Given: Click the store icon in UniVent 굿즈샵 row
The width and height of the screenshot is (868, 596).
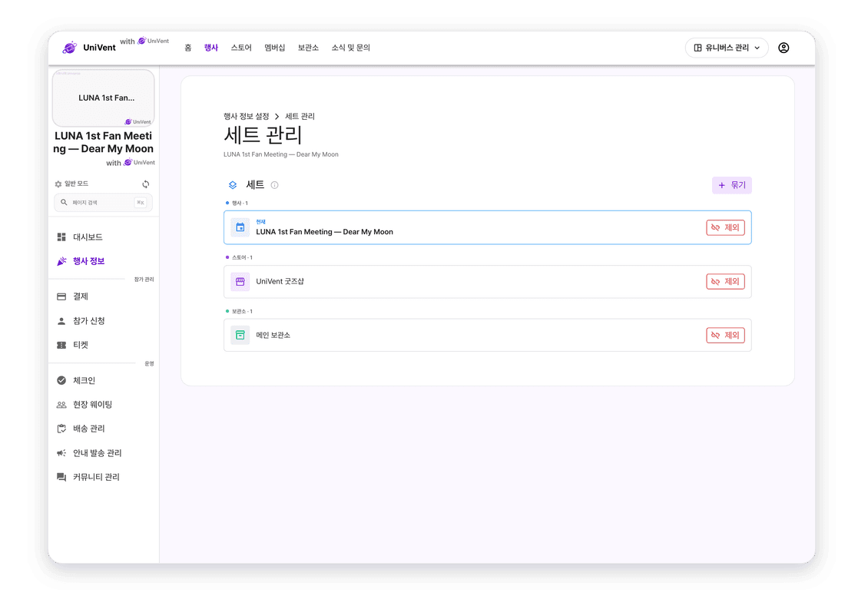Looking at the screenshot, I should pos(240,282).
